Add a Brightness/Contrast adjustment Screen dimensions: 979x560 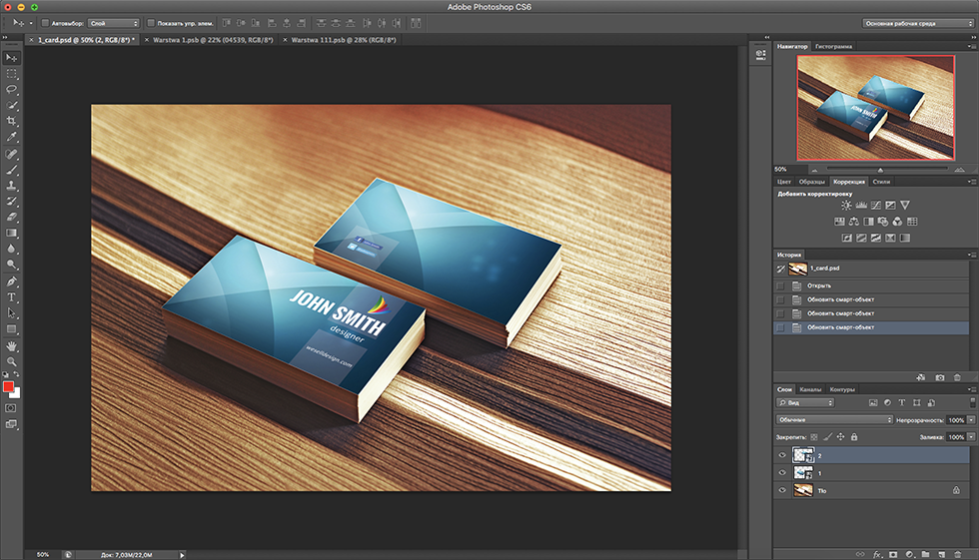pyautogui.click(x=846, y=206)
